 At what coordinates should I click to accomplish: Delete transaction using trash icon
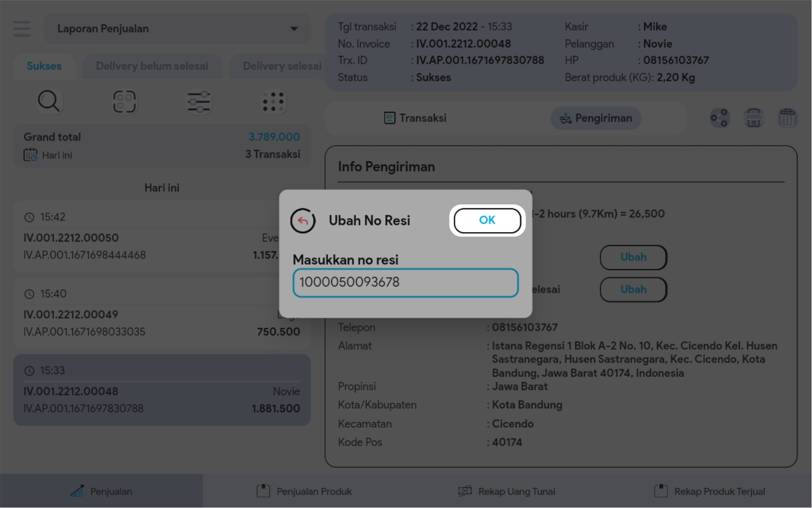(x=787, y=118)
